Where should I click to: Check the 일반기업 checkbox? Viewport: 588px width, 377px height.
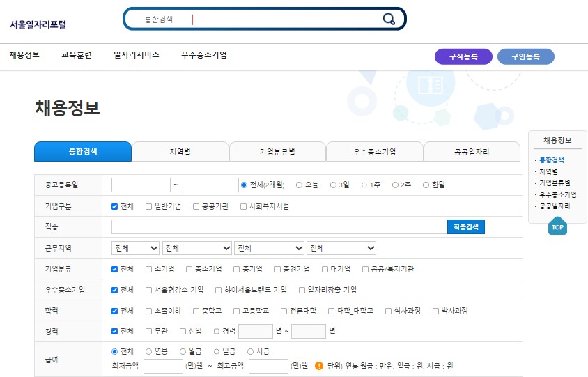click(x=149, y=206)
